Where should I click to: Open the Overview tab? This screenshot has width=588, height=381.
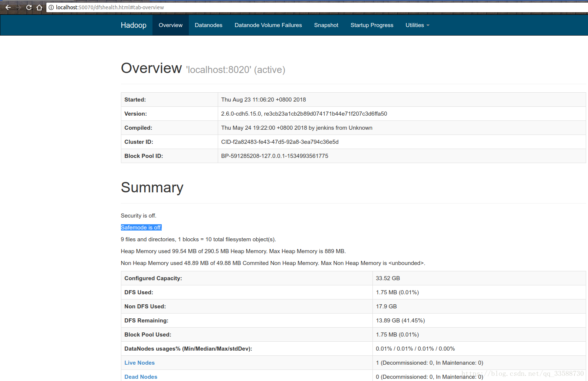pyautogui.click(x=171, y=25)
